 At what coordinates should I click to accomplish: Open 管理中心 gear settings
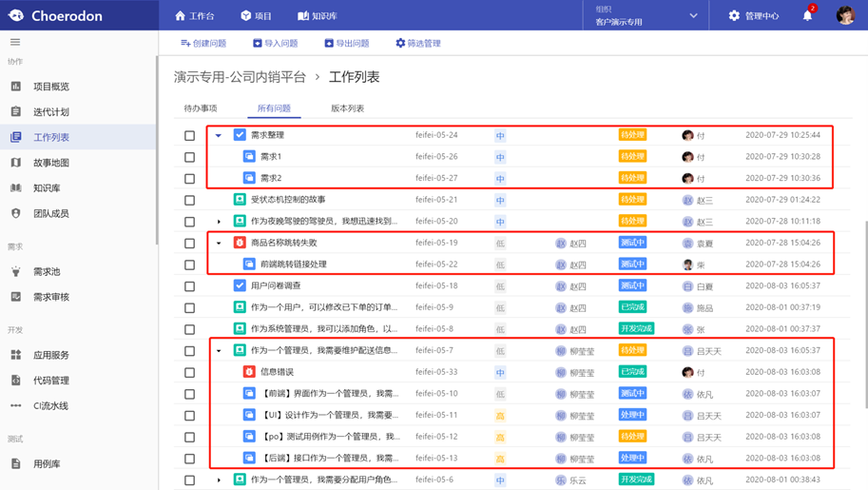pyautogui.click(x=753, y=16)
